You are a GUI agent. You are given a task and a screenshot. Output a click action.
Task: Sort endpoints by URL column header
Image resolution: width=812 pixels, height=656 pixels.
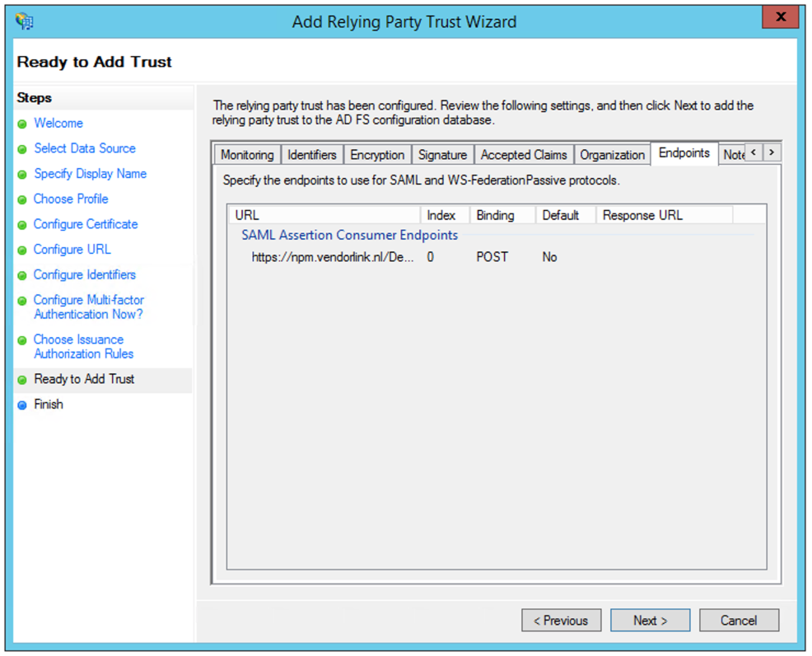[x=324, y=215]
